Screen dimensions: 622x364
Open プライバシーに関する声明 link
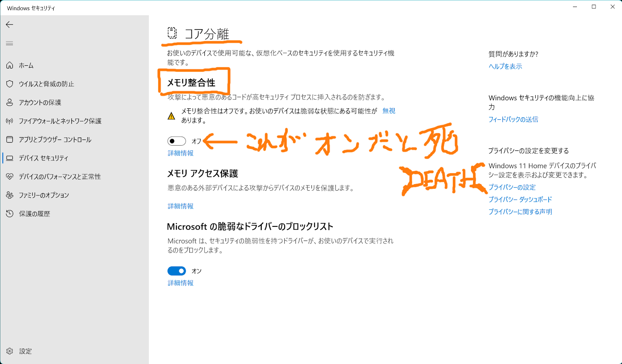(x=520, y=212)
